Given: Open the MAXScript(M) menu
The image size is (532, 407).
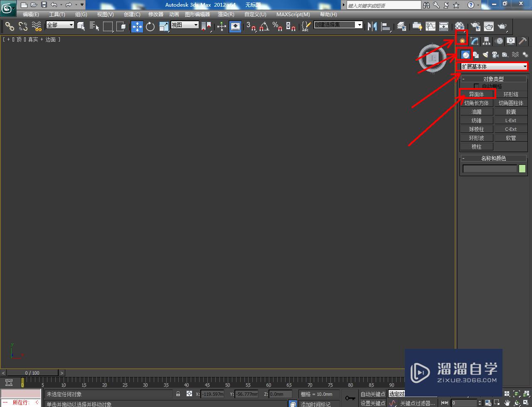Looking at the screenshot, I should (x=293, y=14).
